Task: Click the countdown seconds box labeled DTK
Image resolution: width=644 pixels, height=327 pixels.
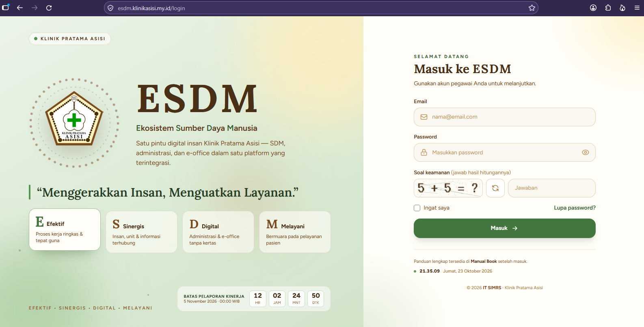Action: click(316, 299)
